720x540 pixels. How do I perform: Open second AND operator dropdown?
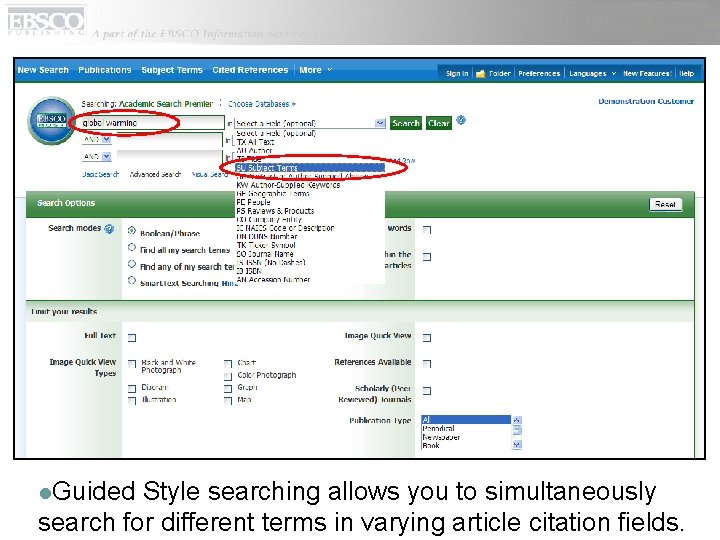click(x=106, y=157)
